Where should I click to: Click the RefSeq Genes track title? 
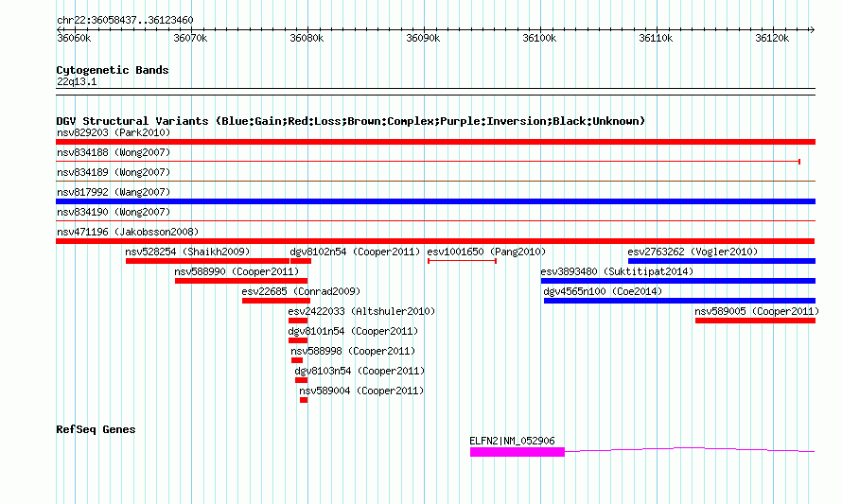96,429
